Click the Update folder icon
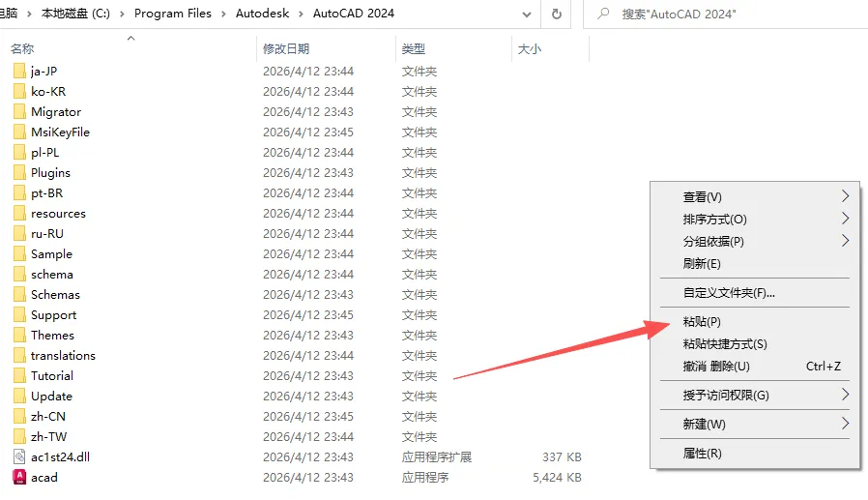Screen dimensions: 868x500 click(x=19, y=396)
